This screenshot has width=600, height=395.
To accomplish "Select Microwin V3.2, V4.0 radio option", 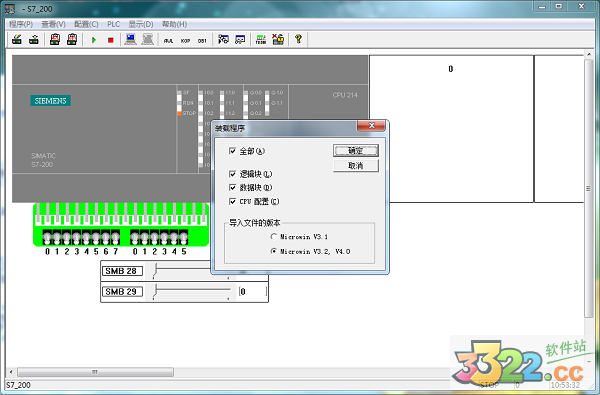I will point(274,251).
